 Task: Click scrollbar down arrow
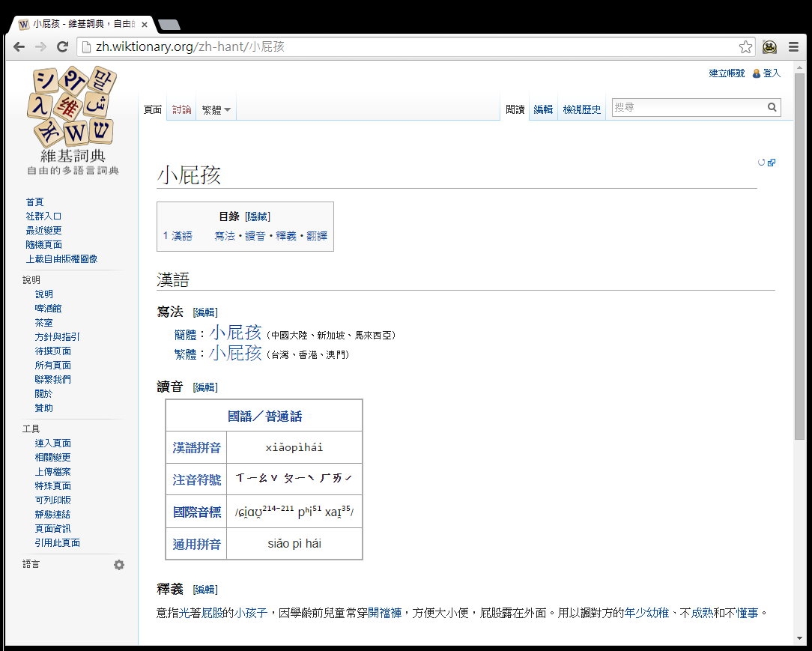click(x=799, y=639)
